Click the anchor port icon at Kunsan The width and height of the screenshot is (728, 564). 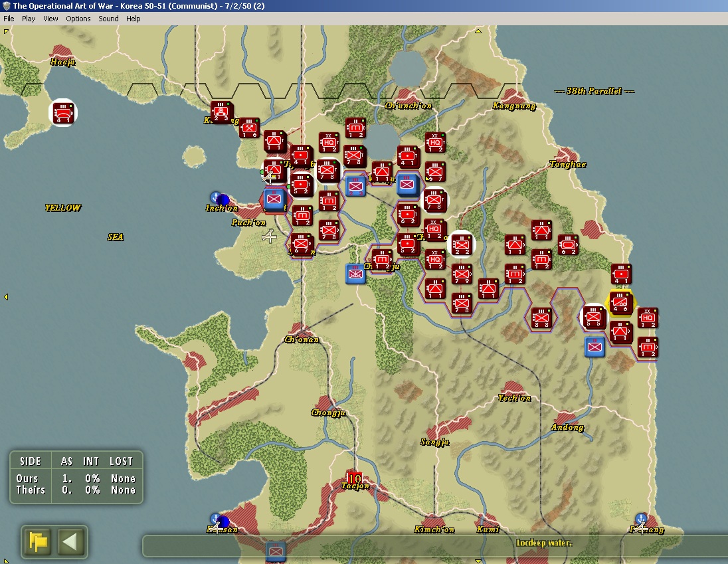[x=215, y=519]
